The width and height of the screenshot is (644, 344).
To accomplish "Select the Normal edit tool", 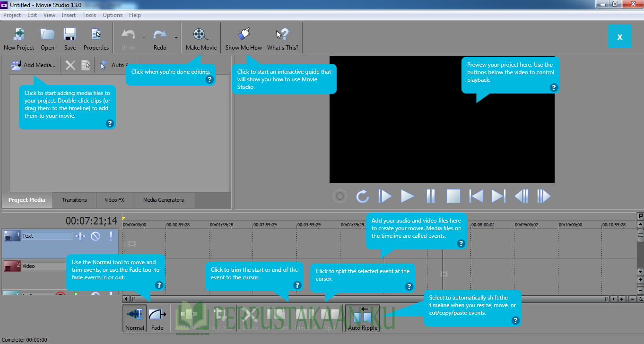I will pos(135,318).
